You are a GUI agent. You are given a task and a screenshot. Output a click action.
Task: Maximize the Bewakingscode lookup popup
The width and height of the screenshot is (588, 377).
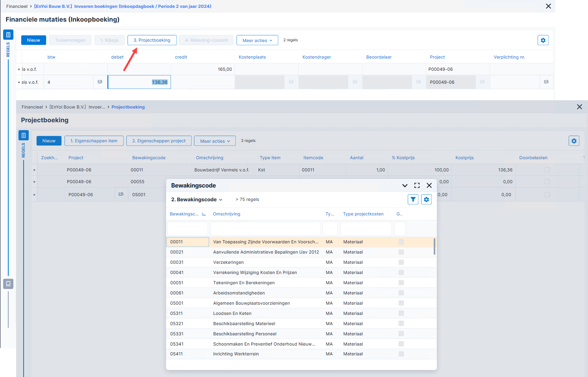[x=417, y=186]
